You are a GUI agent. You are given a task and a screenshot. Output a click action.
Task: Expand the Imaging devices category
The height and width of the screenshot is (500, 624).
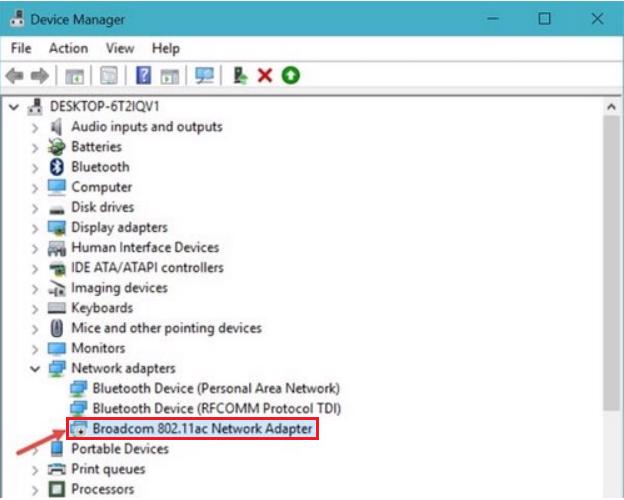point(35,289)
